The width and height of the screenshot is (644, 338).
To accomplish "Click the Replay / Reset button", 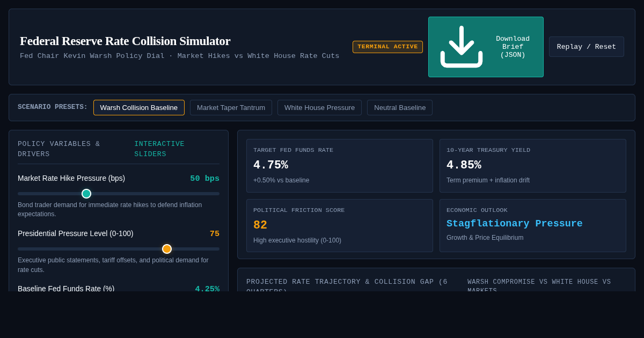I will click(587, 47).
